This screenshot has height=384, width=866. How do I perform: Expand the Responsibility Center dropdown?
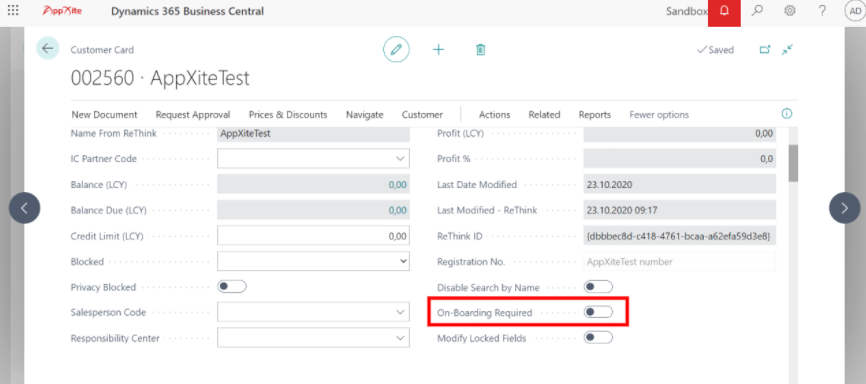pyautogui.click(x=400, y=338)
